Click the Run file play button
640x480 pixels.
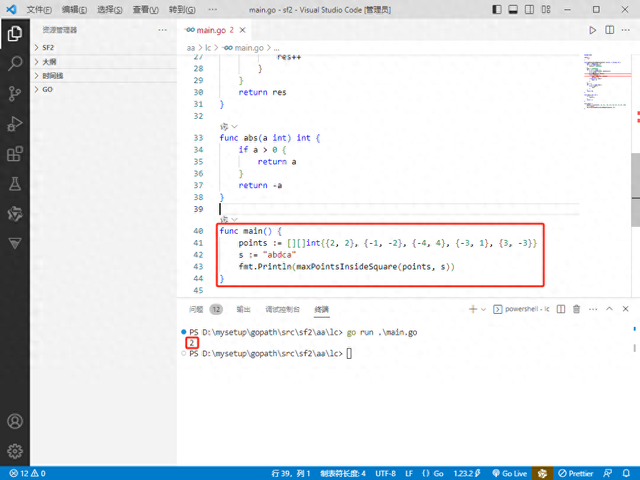coord(592,30)
